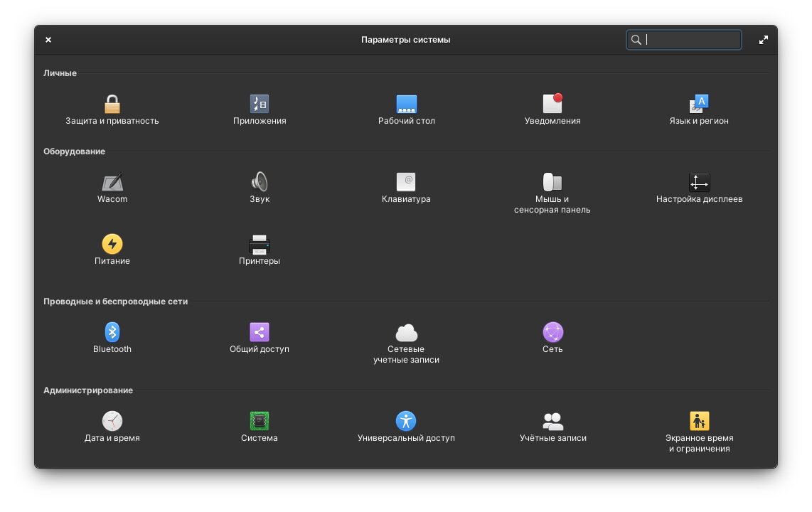Open Мышь и сенсорная панель
The height and width of the screenshot is (512, 812).
(552, 183)
